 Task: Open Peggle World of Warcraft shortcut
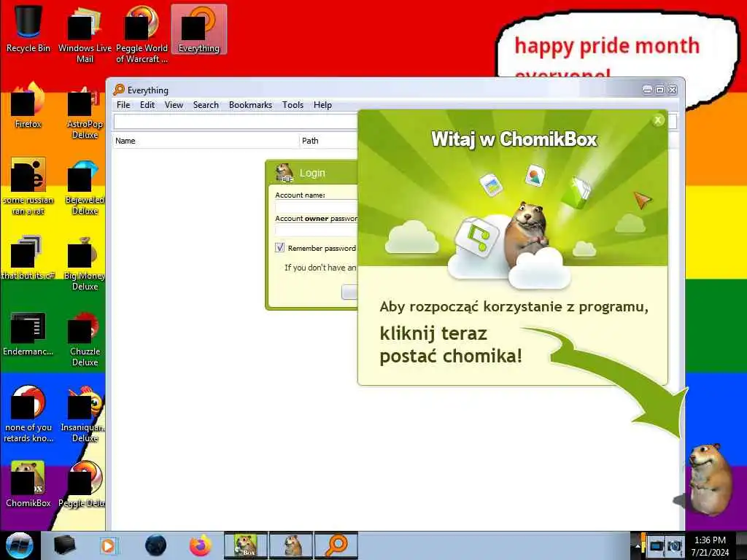pos(142,34)
